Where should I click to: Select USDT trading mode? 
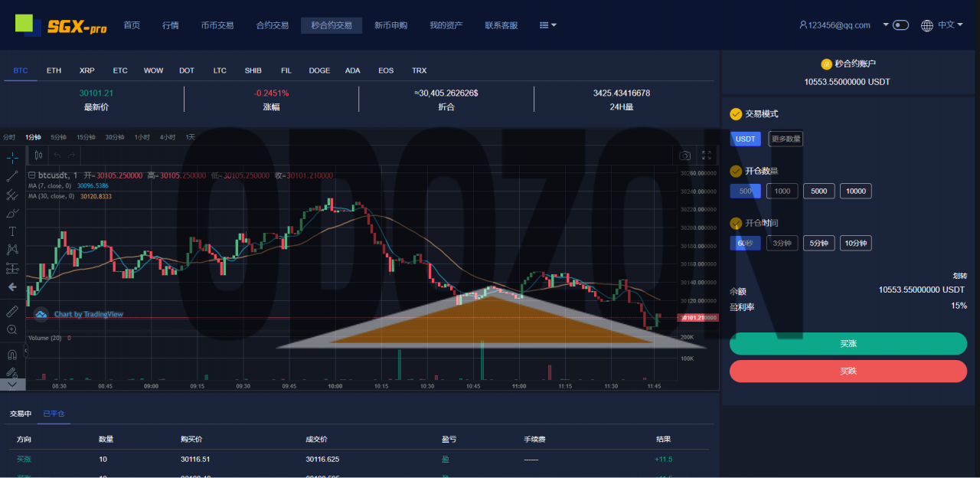point(746,139)
